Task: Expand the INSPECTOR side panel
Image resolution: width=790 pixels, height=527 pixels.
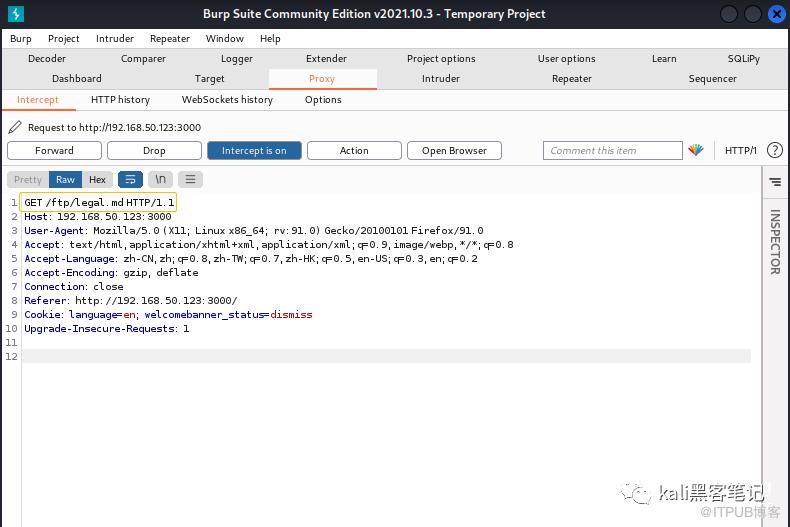Action: coord(774,241)
